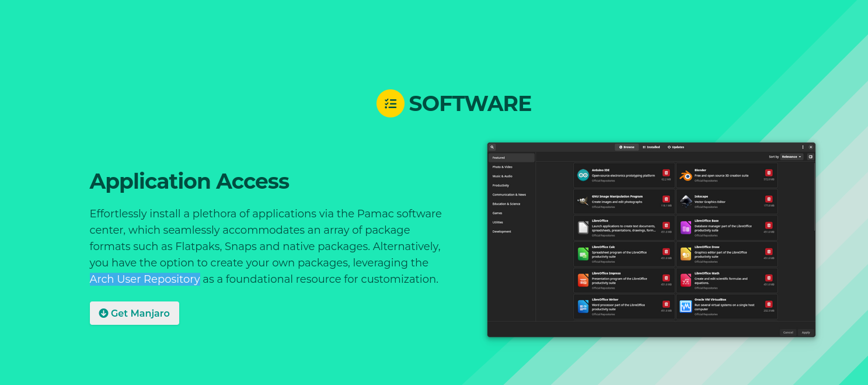Click the Blender app icon

click(x=685, y=175)
